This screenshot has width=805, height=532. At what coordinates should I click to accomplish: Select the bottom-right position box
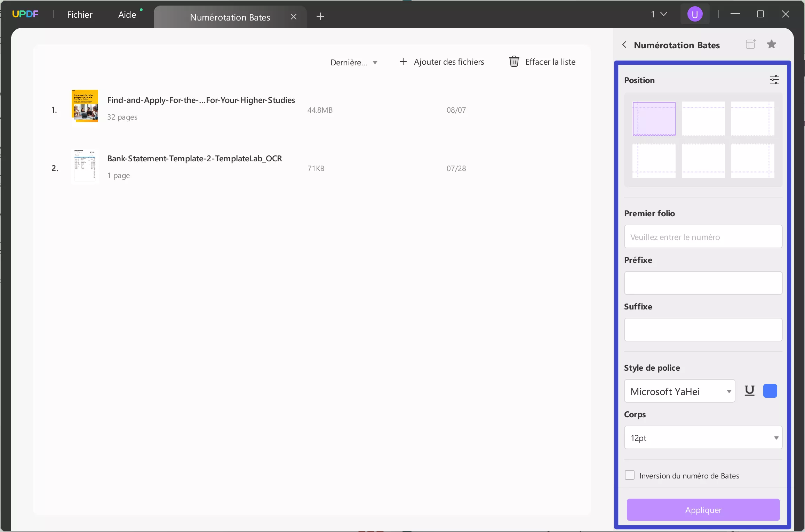tap(752, 161)
